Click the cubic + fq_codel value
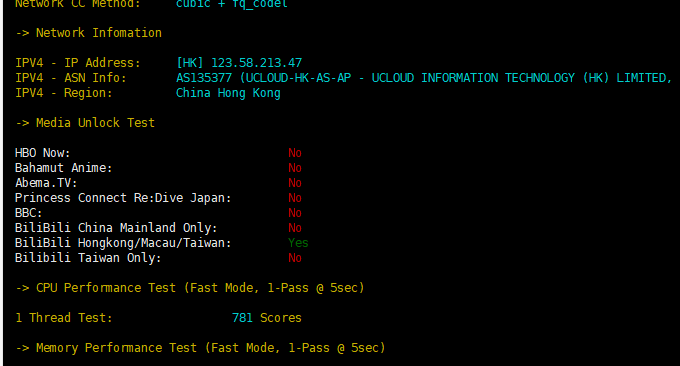Image resolution: width=680 pixels, height=366 pixels. pos(232,4)
